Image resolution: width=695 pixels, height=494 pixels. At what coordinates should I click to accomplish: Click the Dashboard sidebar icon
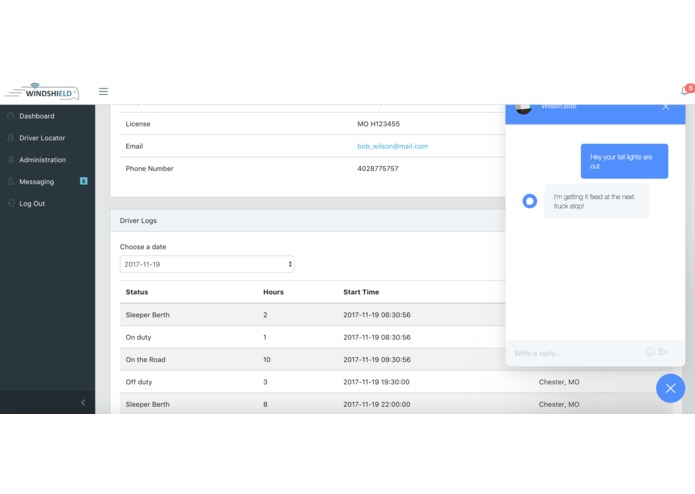point(11,116)
